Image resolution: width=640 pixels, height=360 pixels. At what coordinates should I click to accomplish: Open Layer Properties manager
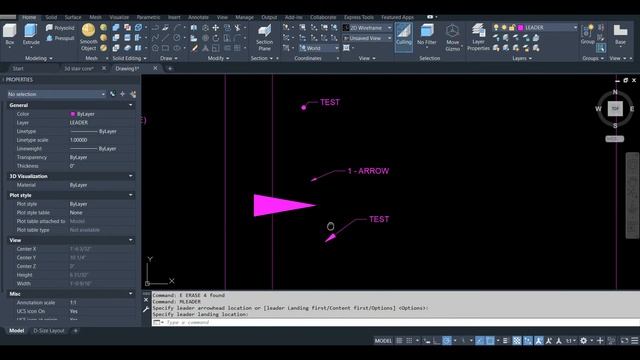tap(478, 37)
